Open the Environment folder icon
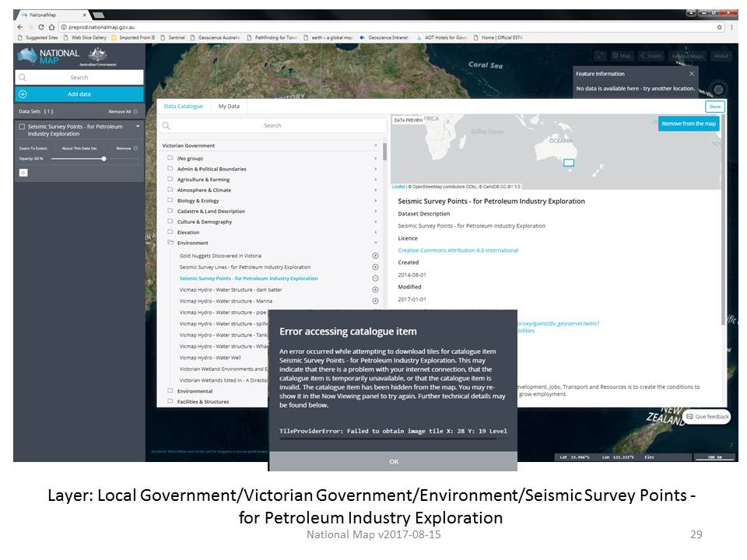Viewport: 747px width, 560px height. point(170,243)
